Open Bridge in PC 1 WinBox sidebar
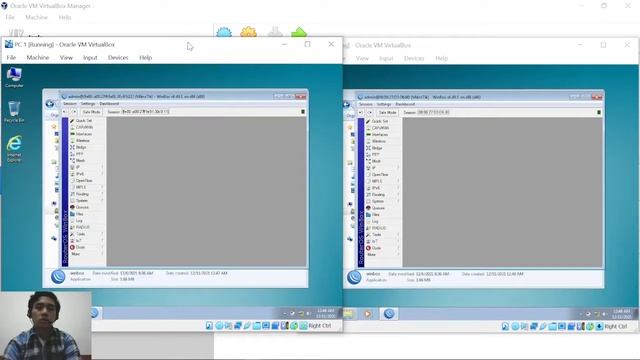Viewport: 640px width, 360px height. (x=81, y=147)
